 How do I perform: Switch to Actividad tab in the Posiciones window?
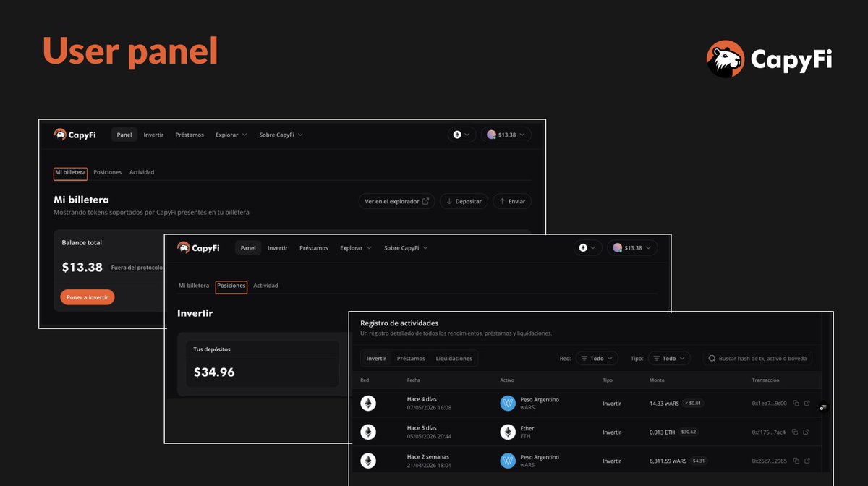[265, 286]
